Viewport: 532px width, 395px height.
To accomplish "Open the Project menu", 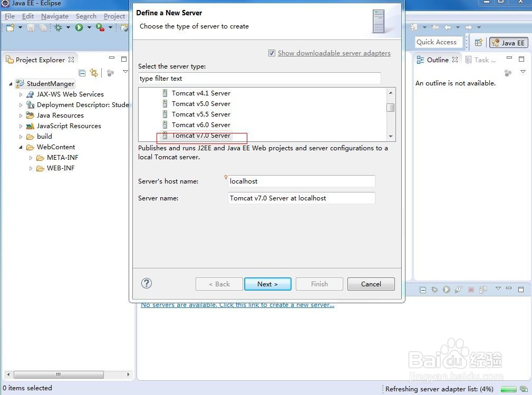I will 114,16.
